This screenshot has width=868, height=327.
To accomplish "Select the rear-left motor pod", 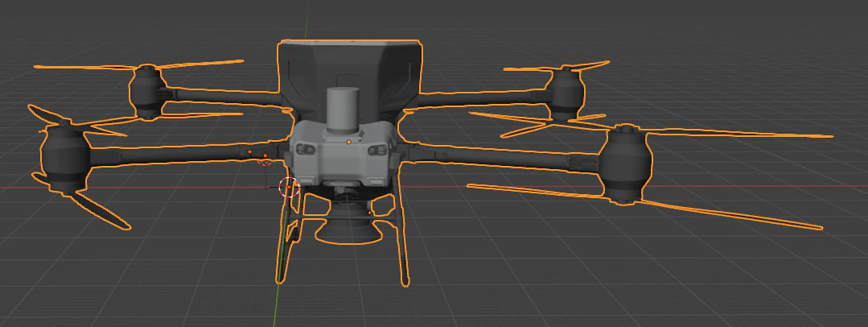I will 147,92.
